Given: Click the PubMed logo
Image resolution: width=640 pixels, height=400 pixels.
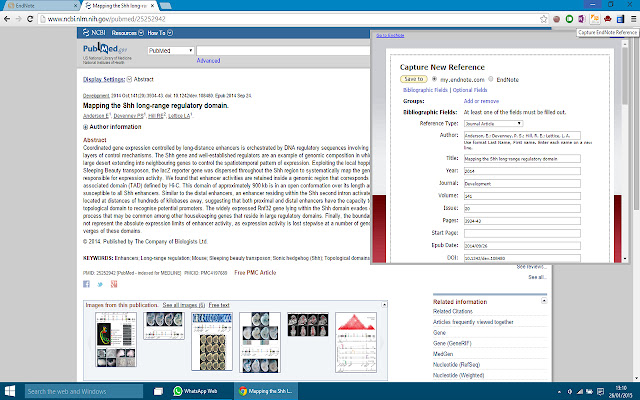Looking at the screenshot, I should (102, 50).
